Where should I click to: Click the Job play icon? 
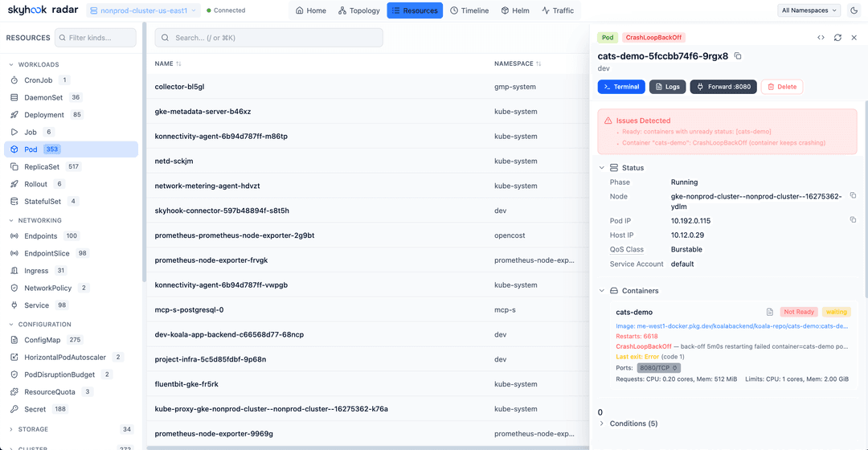14,133
